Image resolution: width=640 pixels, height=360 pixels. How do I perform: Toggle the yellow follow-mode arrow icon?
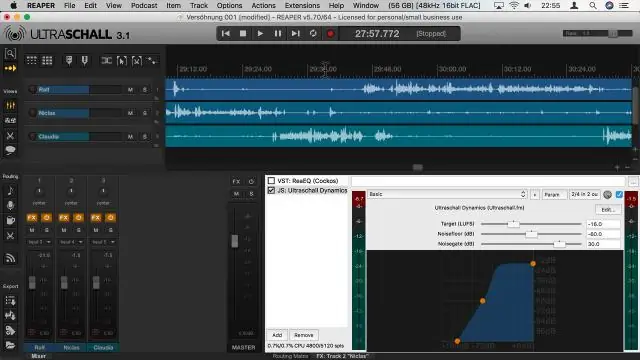10,68
